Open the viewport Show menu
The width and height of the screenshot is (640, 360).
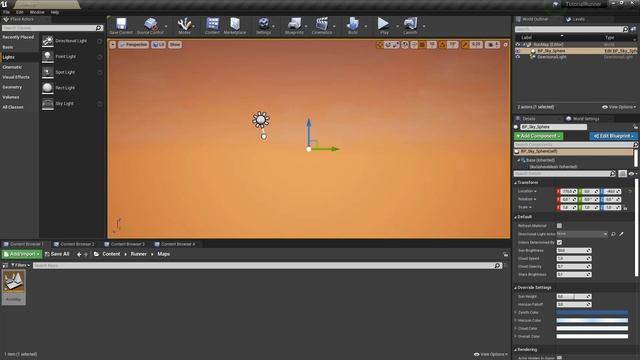point(175,44)
